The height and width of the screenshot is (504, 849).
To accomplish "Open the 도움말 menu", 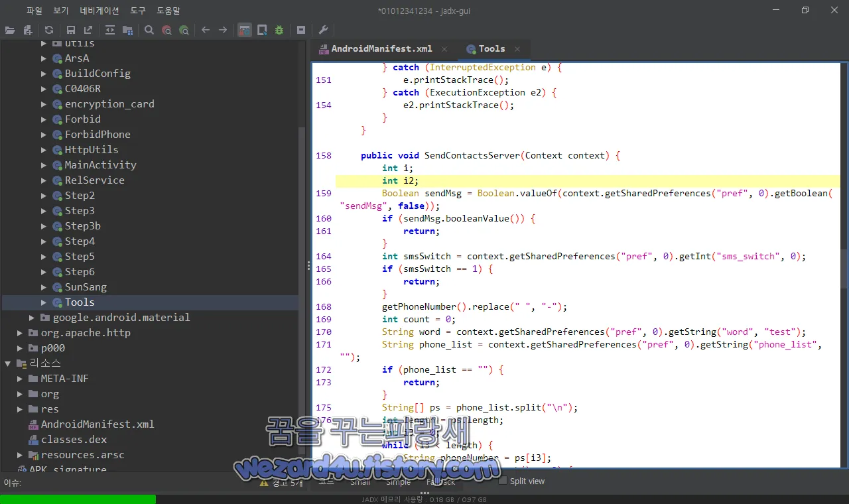I will (168, 11).
